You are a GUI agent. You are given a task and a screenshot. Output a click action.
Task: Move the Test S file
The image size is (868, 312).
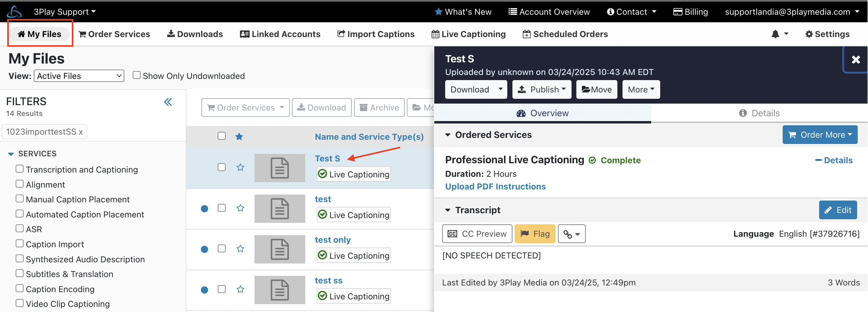point(597,89)
